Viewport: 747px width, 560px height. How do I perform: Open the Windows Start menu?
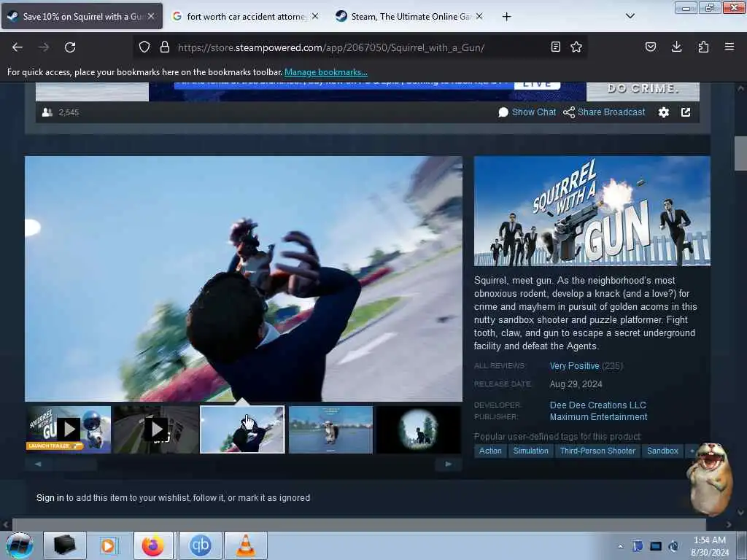pos(19,545)
